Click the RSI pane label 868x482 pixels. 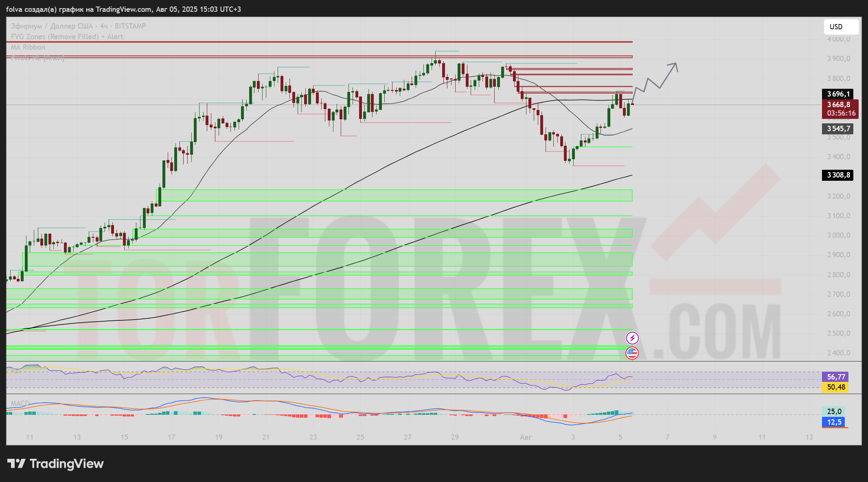16,371
